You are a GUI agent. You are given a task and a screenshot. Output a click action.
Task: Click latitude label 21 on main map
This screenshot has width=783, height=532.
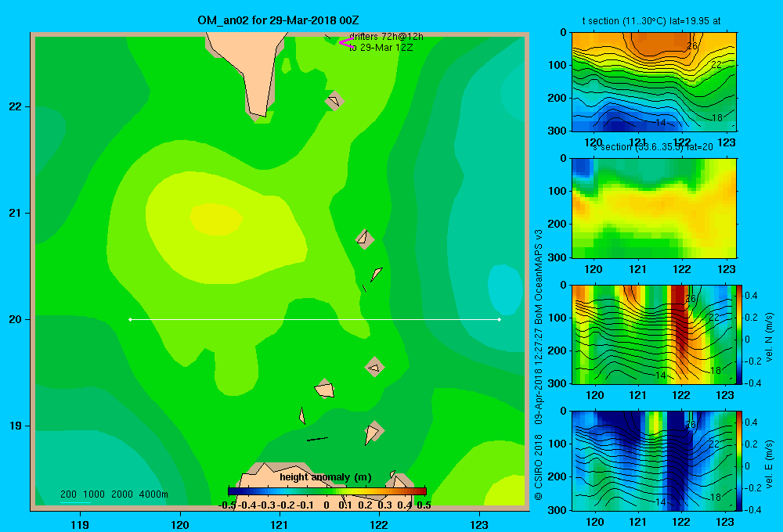(16, 213)
